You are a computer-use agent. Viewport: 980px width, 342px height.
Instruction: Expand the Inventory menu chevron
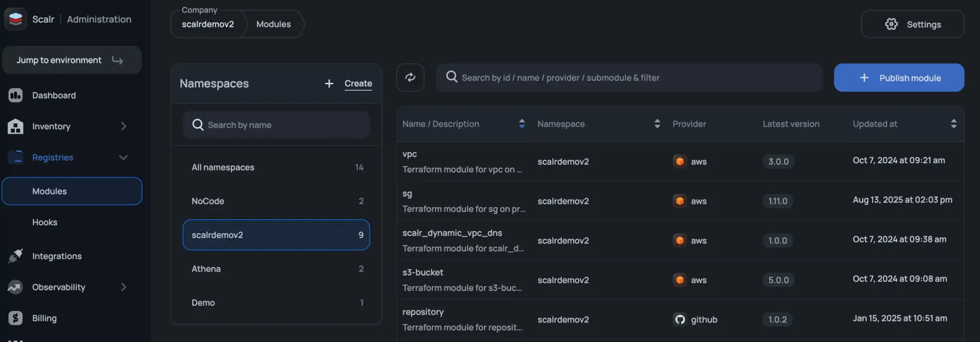tap(123, 126)
